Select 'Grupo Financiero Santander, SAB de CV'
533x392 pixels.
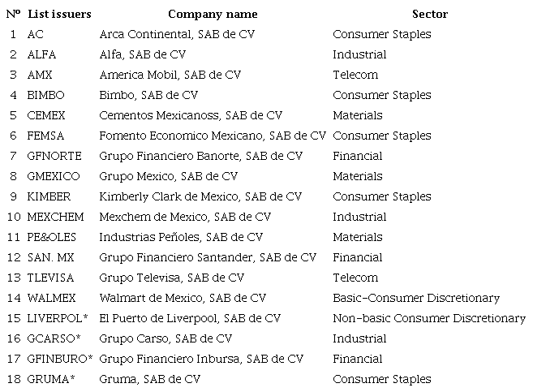pyautogui.click(x=208, y=257)
